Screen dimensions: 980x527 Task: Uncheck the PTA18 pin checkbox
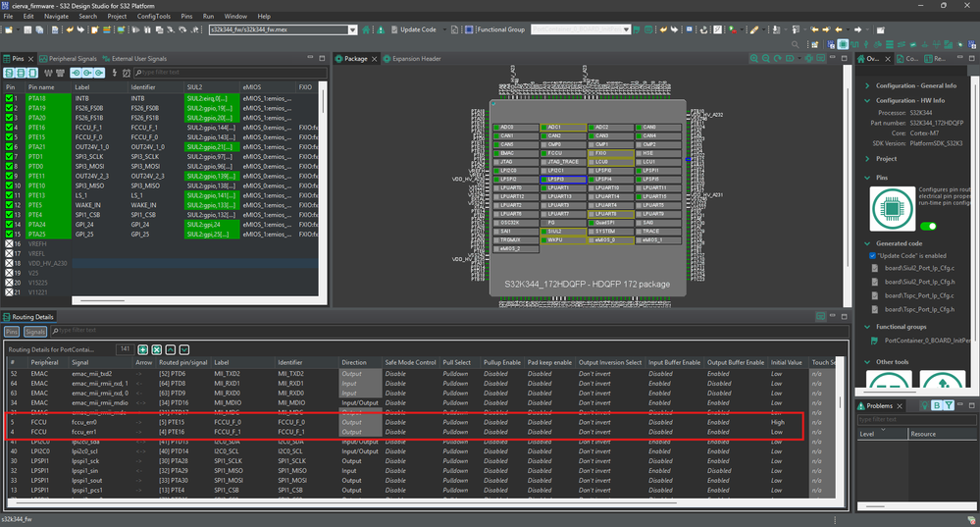click(x=11, y=98)
